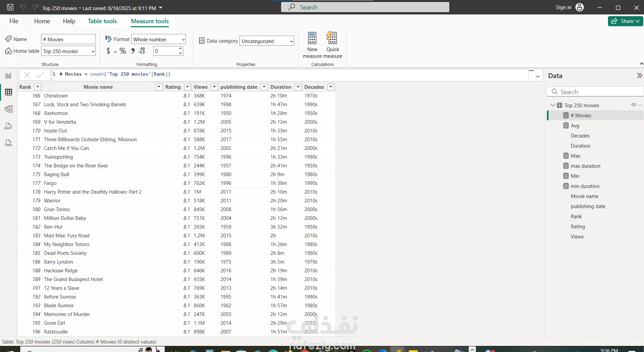Viewport: 644px width, 352px height.
Task: Open the account profile icon
Action: click(580, 7)
